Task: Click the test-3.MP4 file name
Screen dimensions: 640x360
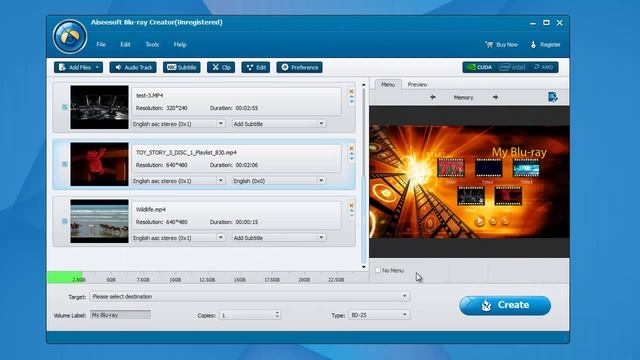Action: tap(149, 95)
